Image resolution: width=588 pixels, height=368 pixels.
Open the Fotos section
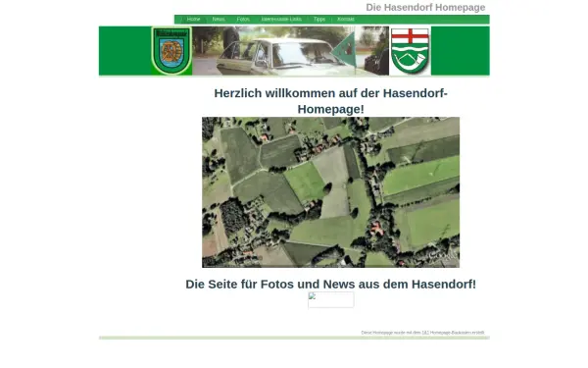243,20
